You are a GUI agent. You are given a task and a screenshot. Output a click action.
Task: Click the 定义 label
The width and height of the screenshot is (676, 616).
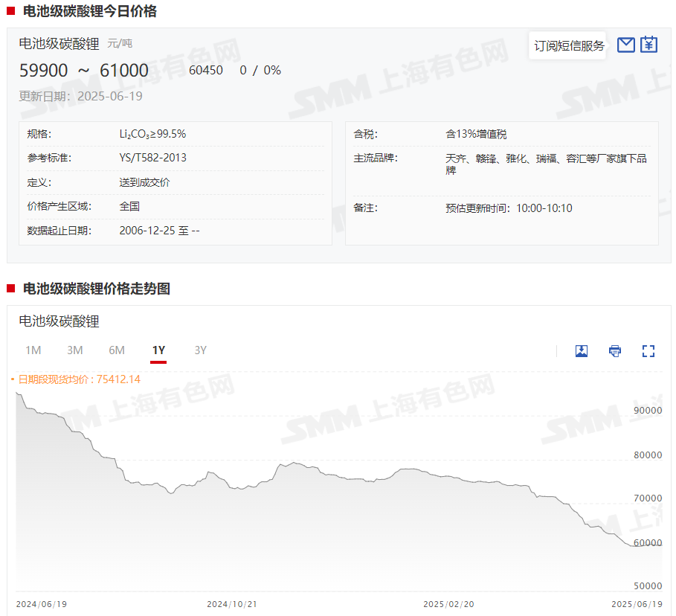39,182
